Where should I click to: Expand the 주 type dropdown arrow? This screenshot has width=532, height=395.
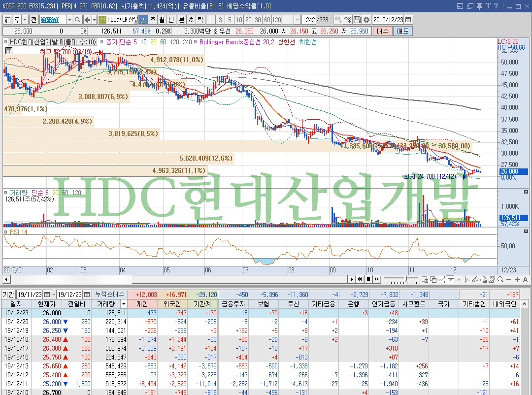coord(25,20)
